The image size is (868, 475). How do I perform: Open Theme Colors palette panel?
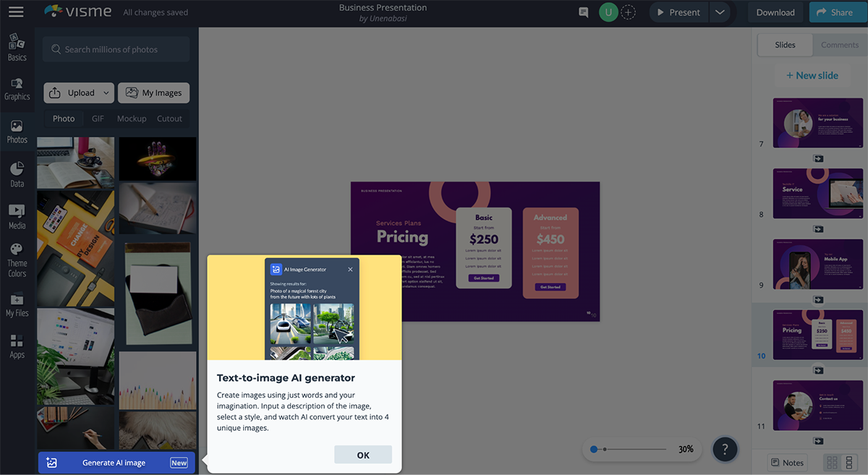tap(17, 259)
